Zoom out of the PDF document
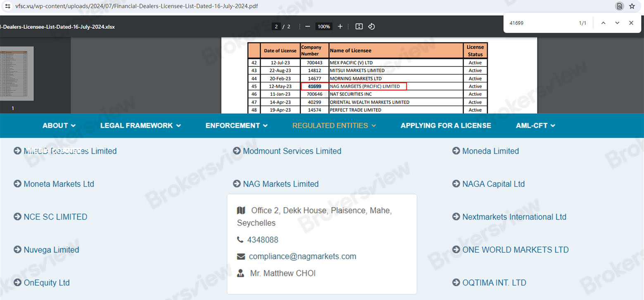This screenshot has width=644, height=300. point(307,26)
